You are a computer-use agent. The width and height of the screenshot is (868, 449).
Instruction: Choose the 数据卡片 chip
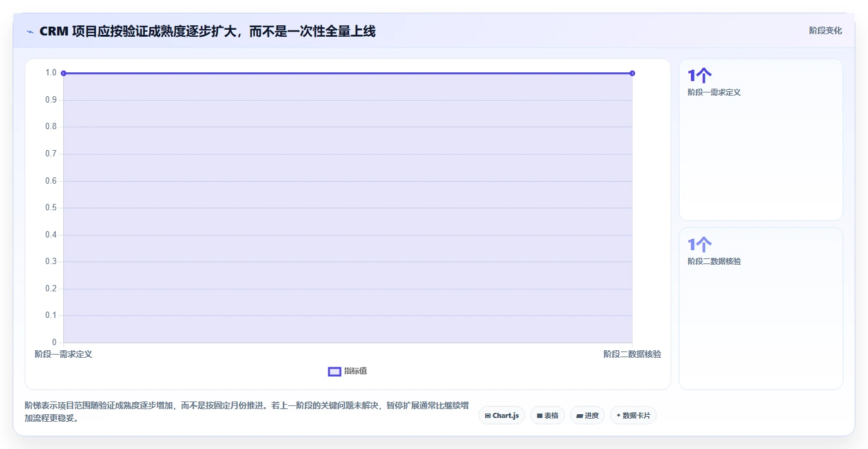tap(633, 415)
